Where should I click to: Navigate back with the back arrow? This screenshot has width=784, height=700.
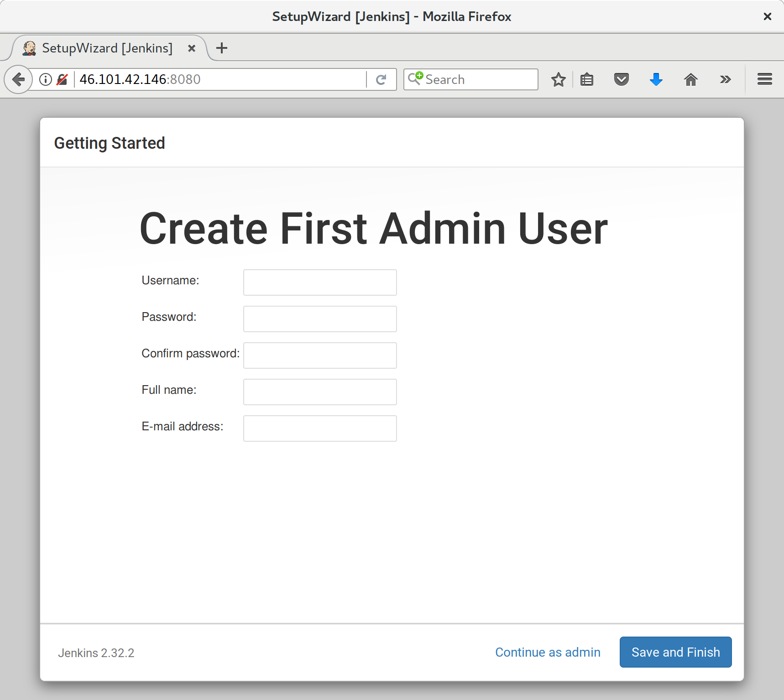18,79
